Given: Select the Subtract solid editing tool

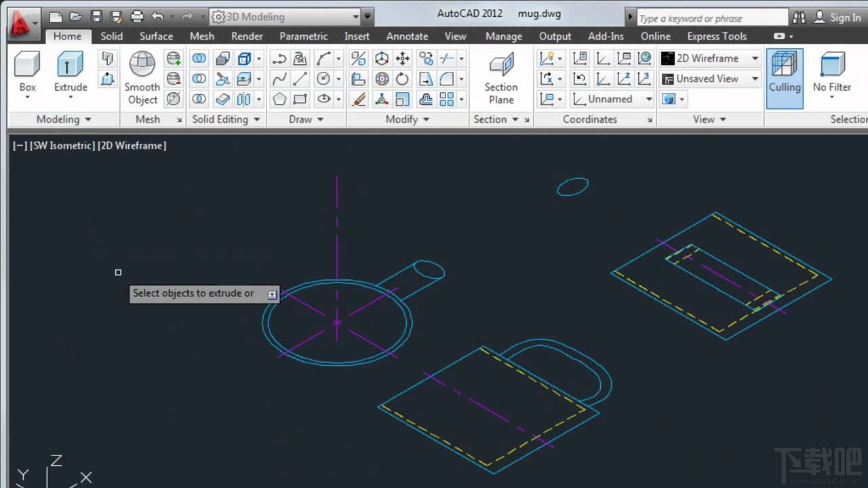Looking at the screenshot, I should 199,79.
